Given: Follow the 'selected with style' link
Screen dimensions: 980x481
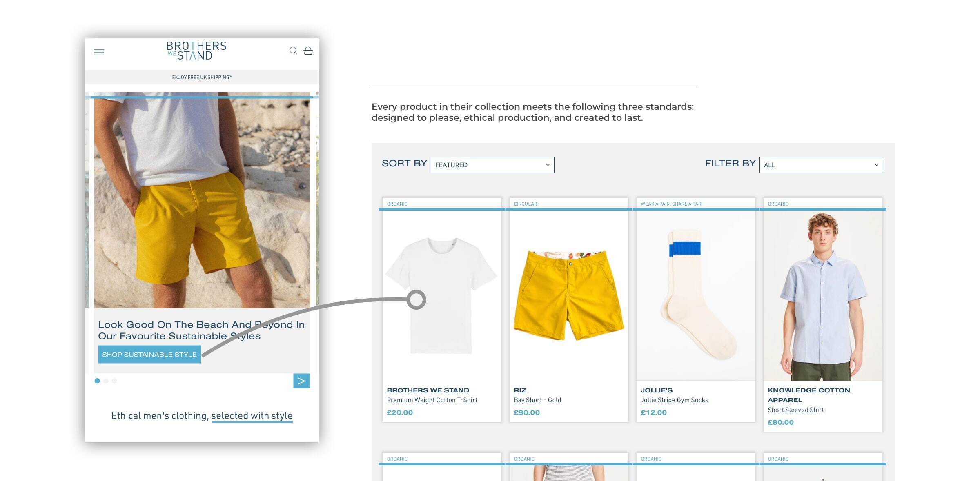Looking at the screenshot, I should (x=252, y=416).
